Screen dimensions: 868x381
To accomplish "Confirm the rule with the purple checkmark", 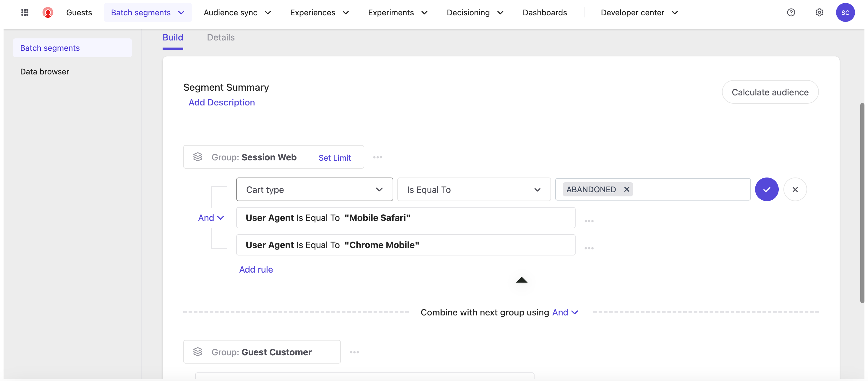I will coord(766,190).
